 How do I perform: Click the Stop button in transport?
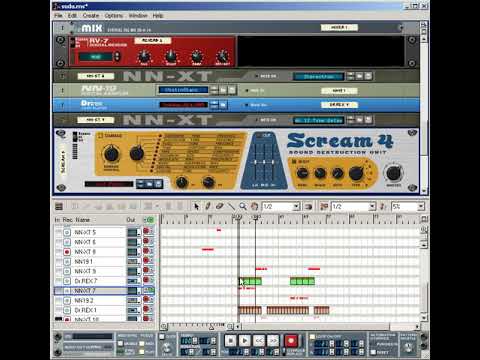230,340
